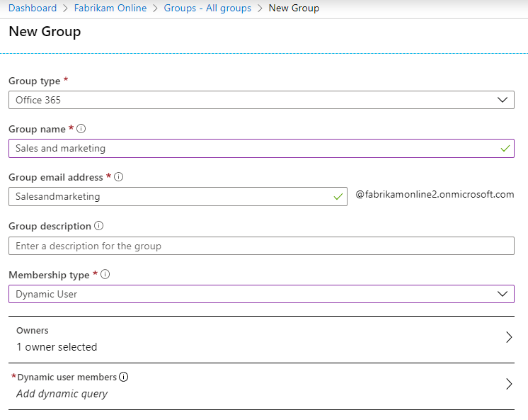
Task: Click info icon next to Dynamic user members
Action: pyautogui.click(x=124, y=378)
